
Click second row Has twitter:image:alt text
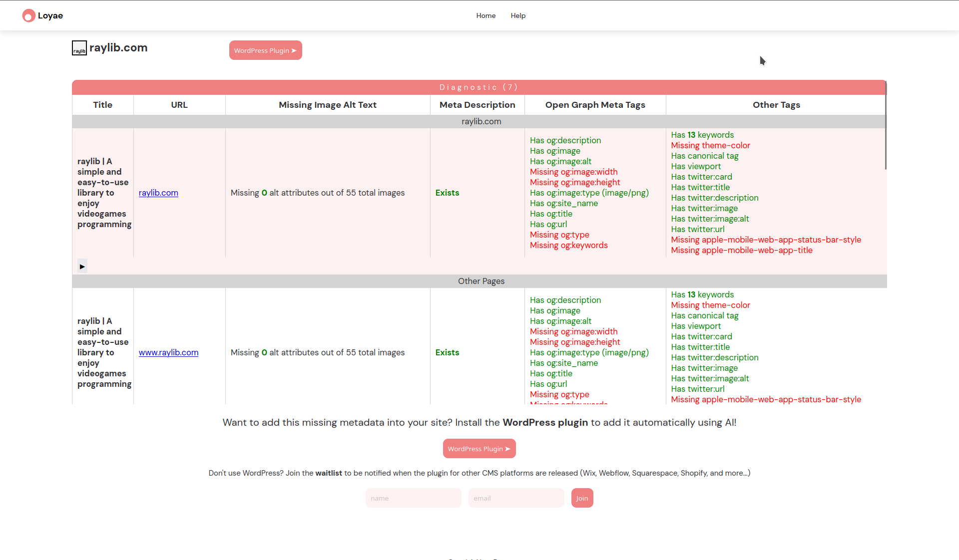click(x=710, y=378)
